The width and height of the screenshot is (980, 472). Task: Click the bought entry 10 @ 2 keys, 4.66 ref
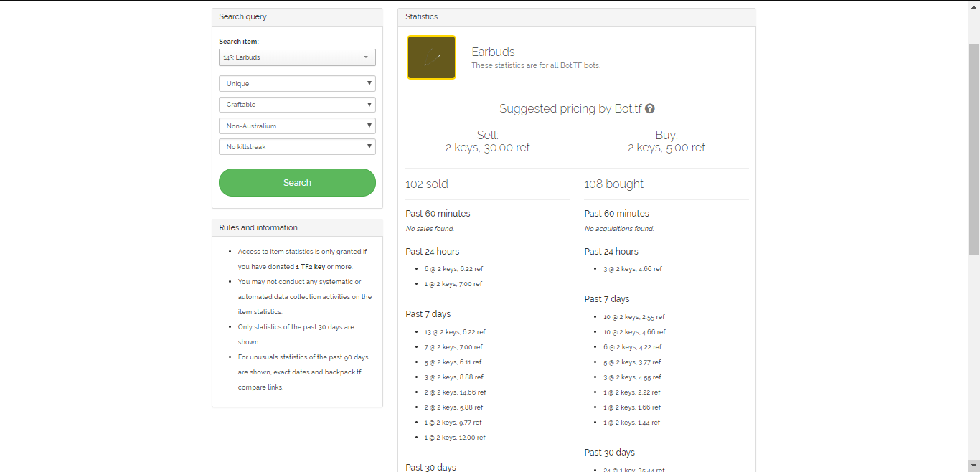[634, 332]
